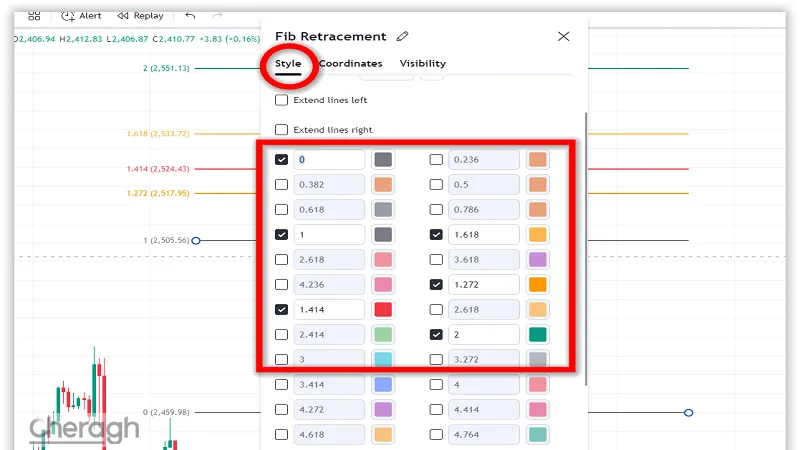Click the Alert clock icon in toolbar
The height and width of the screenshot is (450, 800).
67,16
